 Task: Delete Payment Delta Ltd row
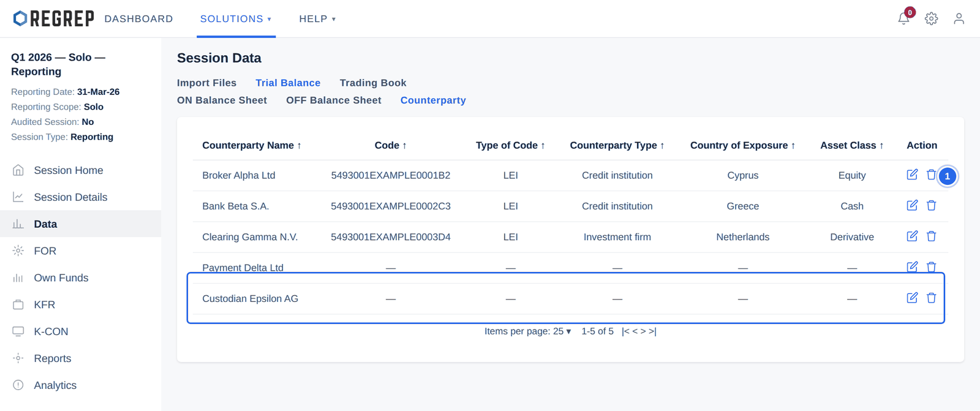[x=931, y=266]
